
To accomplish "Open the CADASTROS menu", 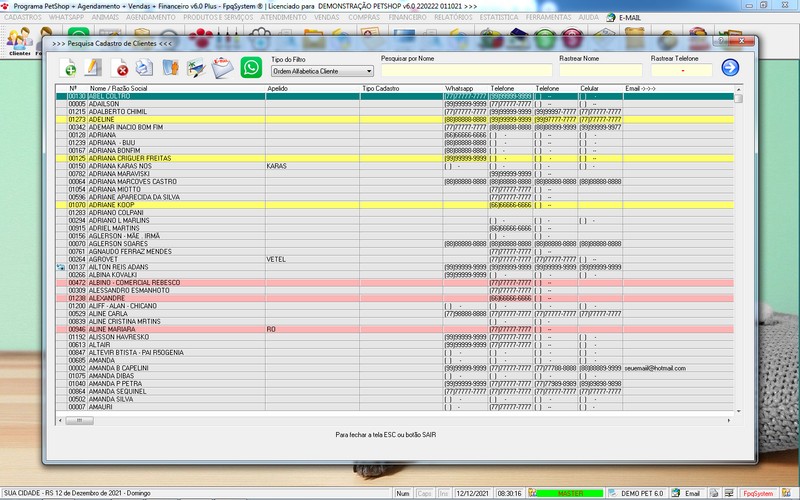I will [23, 17].
